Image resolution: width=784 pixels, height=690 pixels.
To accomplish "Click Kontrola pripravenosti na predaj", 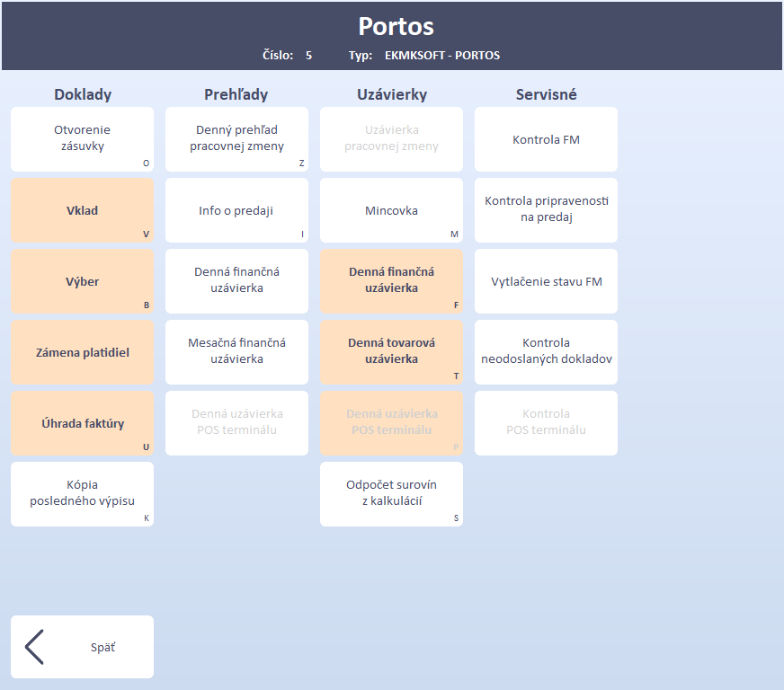I will click(546, 210).
